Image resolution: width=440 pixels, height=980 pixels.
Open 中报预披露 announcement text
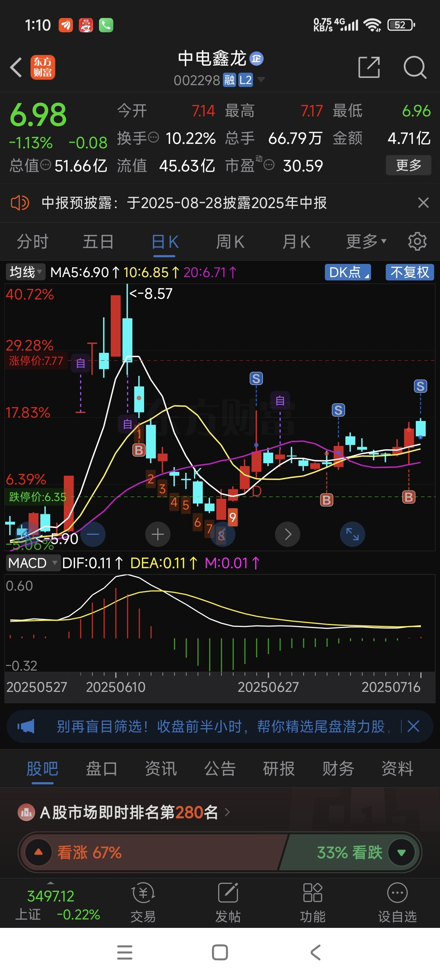(184, 203)
